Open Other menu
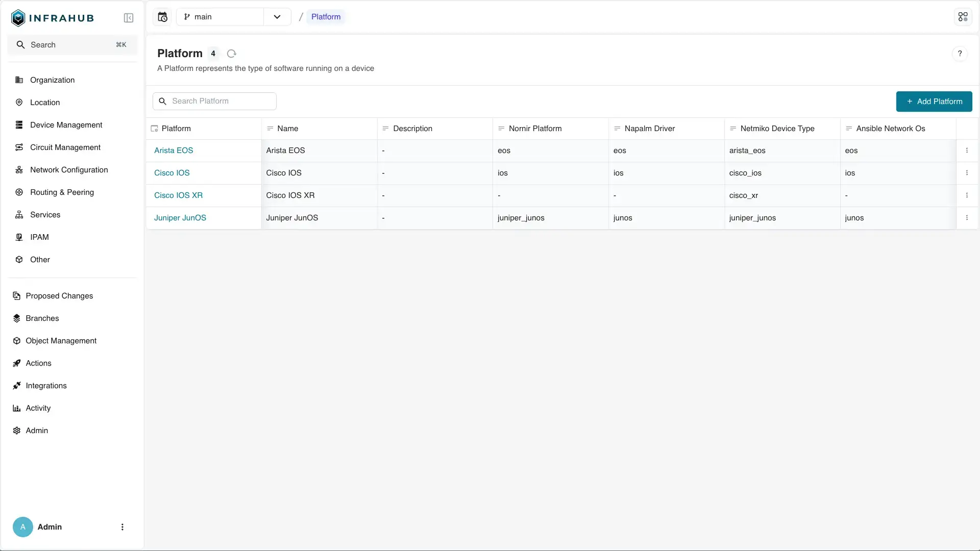This screenshot has height=551, width=980. 72,260
